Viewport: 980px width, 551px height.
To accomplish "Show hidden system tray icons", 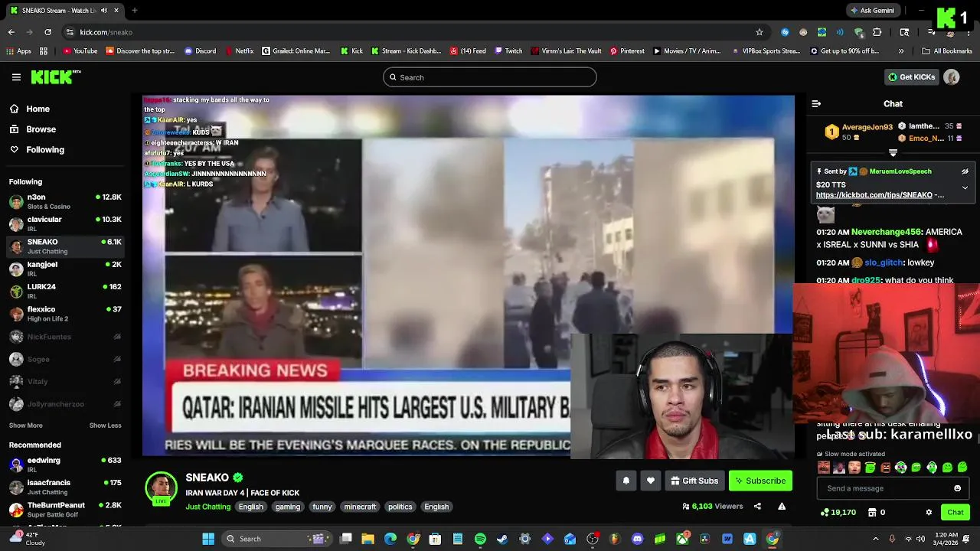I will click(x=876, y=539).
